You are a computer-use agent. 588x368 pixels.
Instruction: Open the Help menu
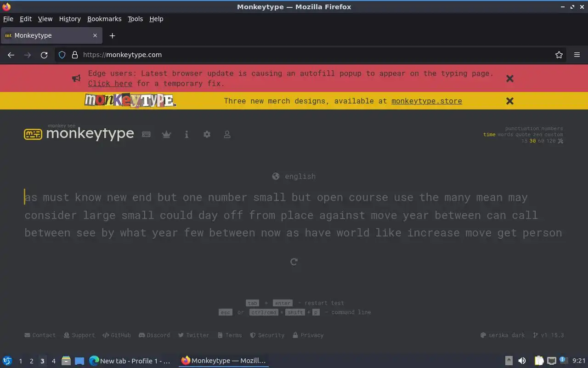pyautogui.click(x=156, y=19)
